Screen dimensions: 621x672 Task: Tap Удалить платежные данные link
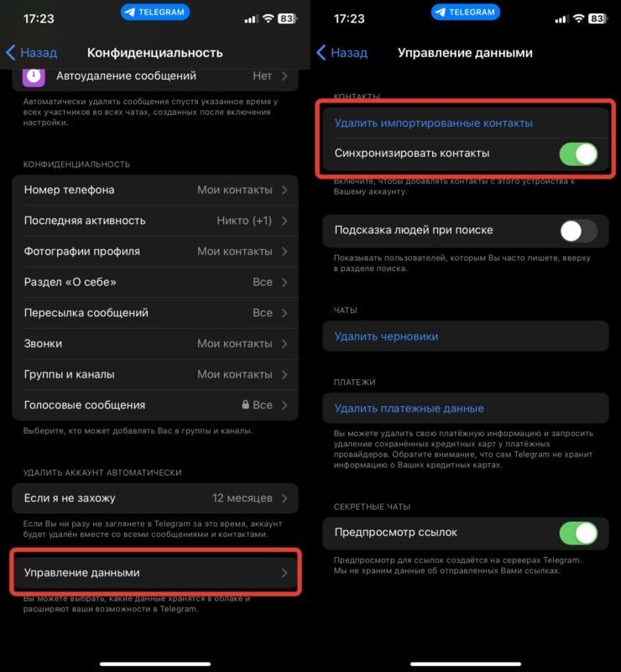409,409
